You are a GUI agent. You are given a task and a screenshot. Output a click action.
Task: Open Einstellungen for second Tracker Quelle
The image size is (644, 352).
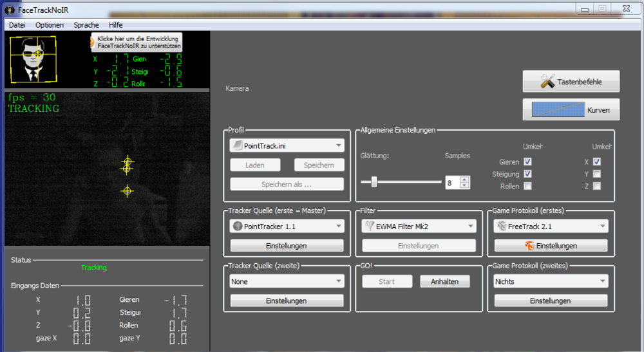click(x=287, y=301)
